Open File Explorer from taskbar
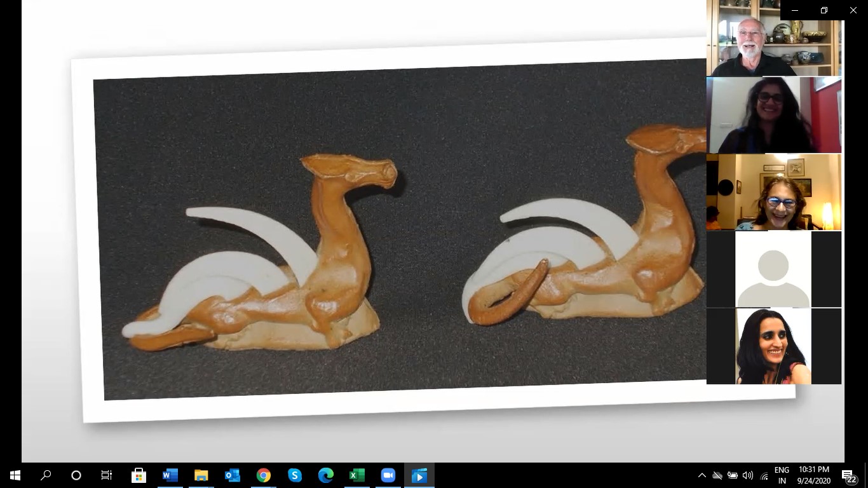This screenshot has height=488, width=868. pos(201,475)
